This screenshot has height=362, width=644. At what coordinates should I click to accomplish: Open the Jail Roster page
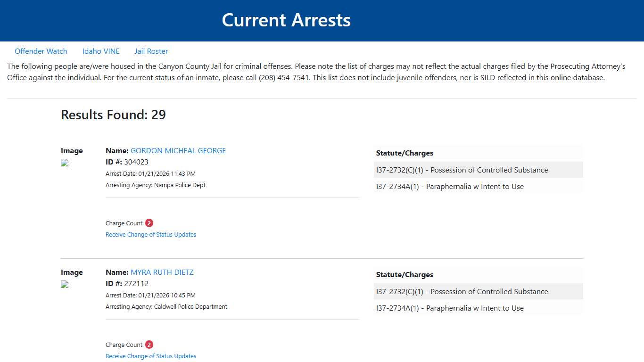[x=151, y=51]
